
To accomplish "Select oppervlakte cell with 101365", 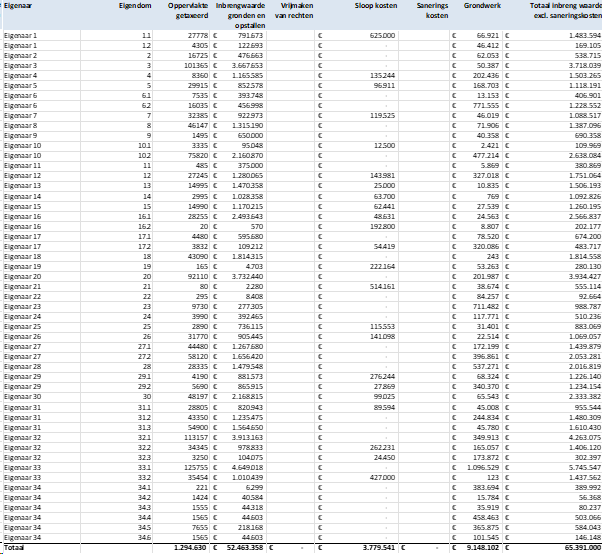I will (181, 66).
